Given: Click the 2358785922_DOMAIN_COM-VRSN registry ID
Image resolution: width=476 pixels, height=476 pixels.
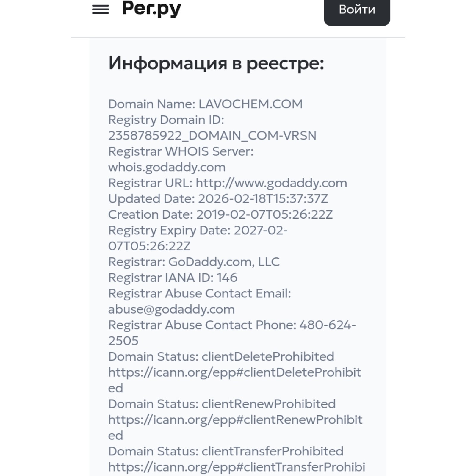Looking at the screenshot, I should point(212,136).
